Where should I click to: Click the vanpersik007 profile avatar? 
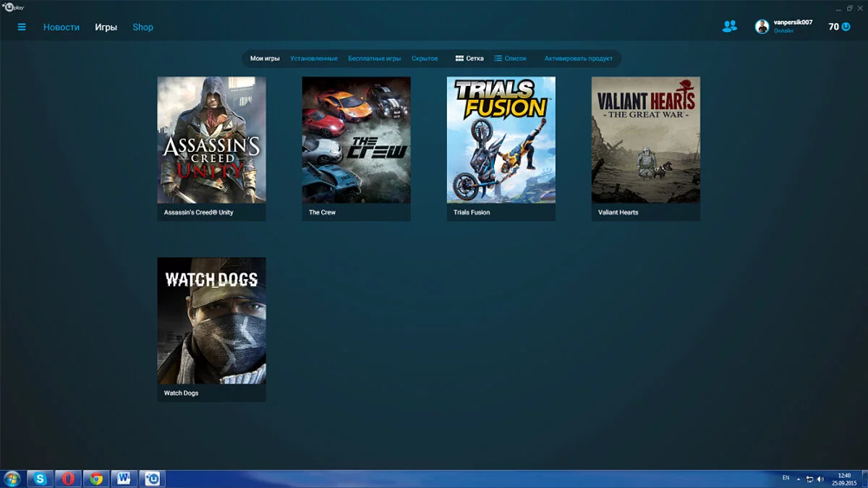pyautogui.click(x=762, y=27)
